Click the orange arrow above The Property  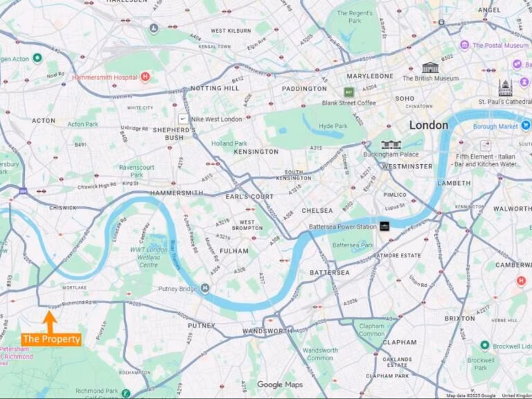[x=50, y=321]
